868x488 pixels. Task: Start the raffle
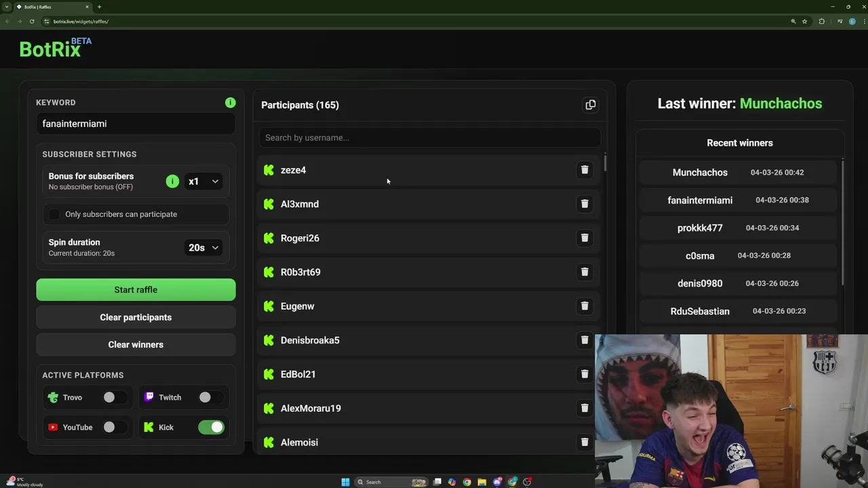[136, 289]
